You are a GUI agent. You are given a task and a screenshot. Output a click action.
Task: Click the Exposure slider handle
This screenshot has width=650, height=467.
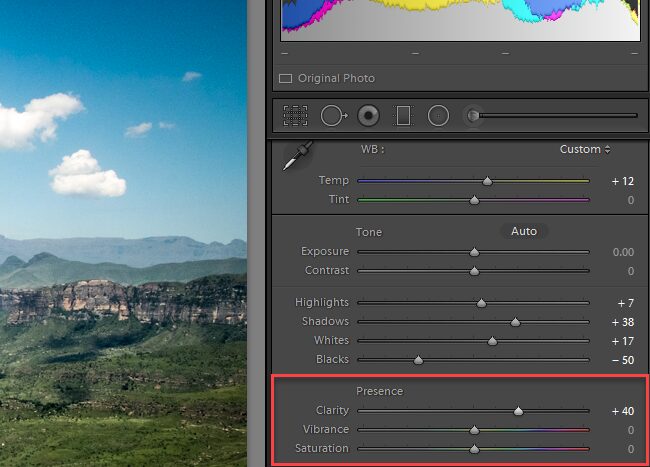pyautogui.click(x=474, y=252)
